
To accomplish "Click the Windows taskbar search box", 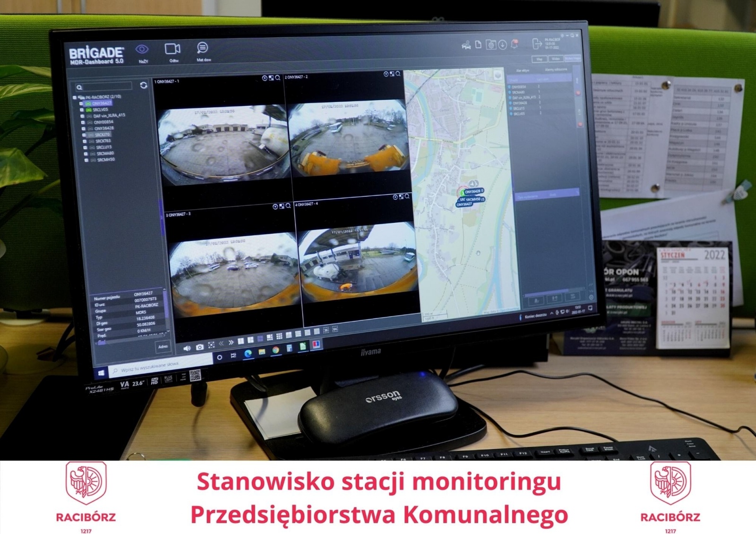I will (x=161, y=366).
